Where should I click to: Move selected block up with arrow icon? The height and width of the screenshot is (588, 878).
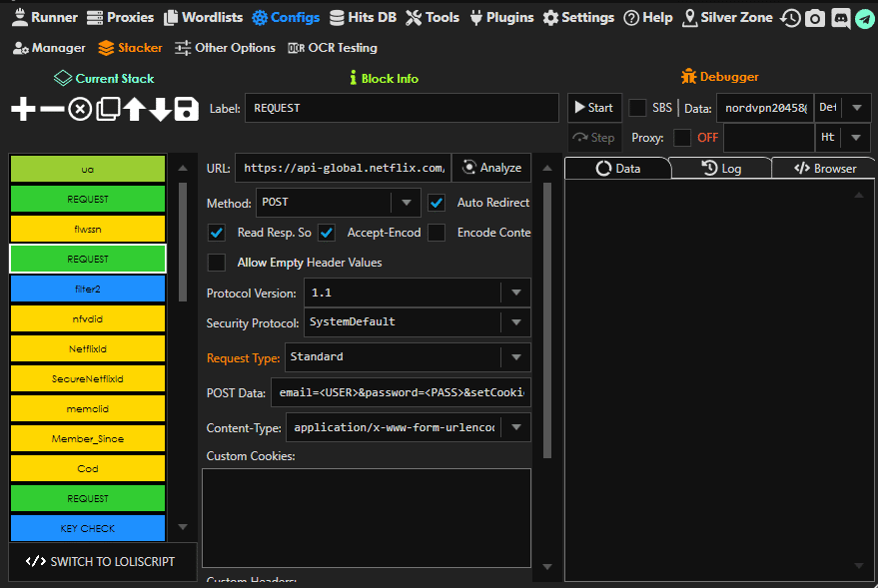[x=134, y=109]
